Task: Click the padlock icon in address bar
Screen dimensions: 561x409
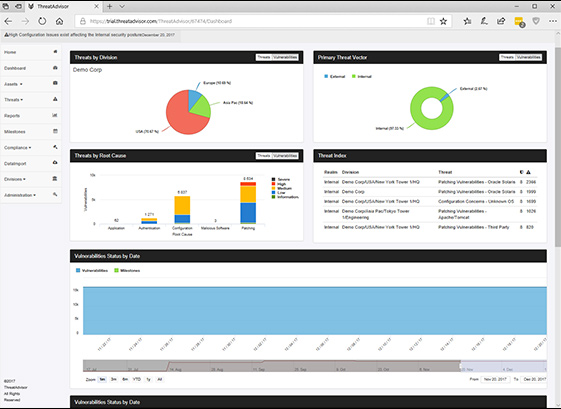Action: pos(83,21)
